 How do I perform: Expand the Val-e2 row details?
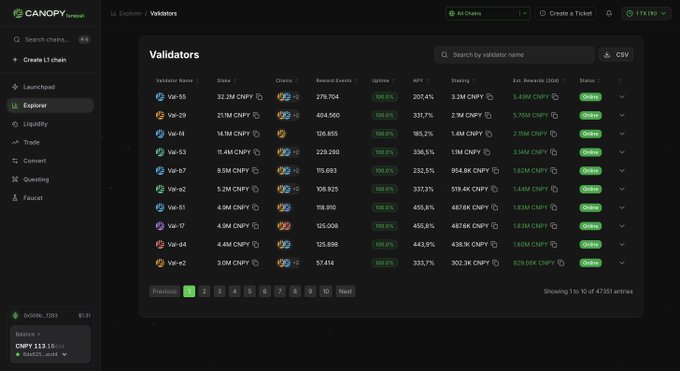(x=622, y=263)
